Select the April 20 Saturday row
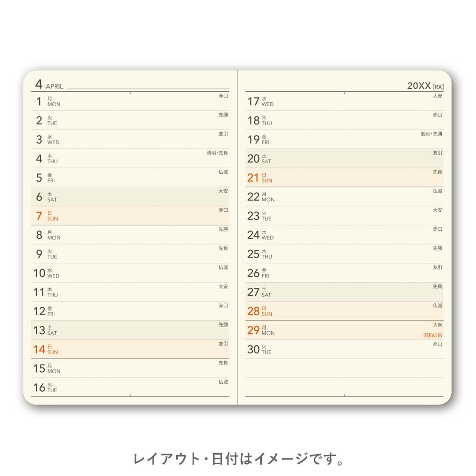Viewport: 476px width, 476px height. point(344,159)
